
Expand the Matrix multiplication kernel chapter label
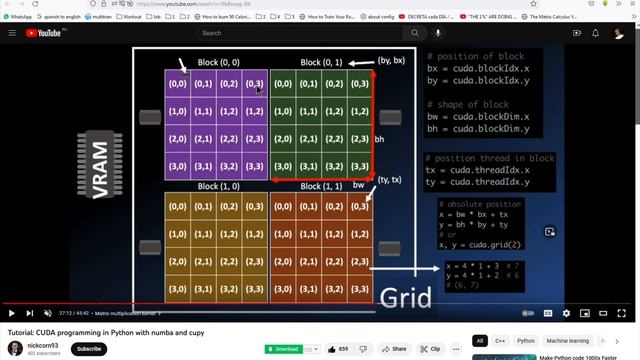pyautogui.click(x=128, y=313)
